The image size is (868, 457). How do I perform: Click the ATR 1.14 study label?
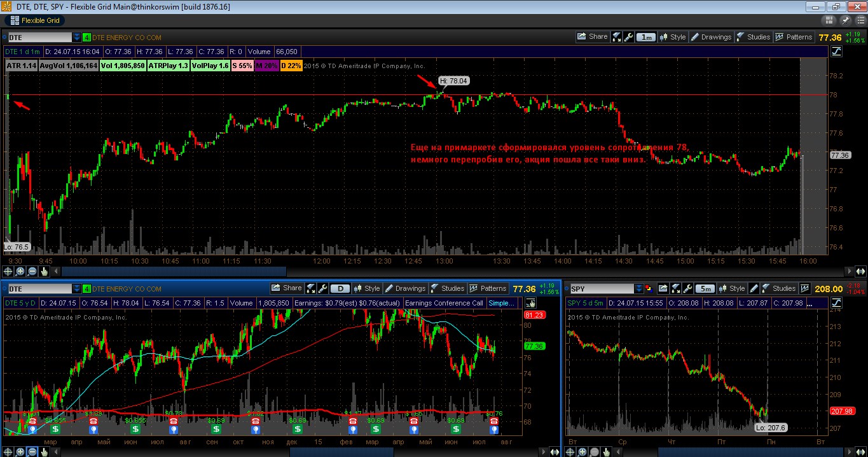click(20, 66)
